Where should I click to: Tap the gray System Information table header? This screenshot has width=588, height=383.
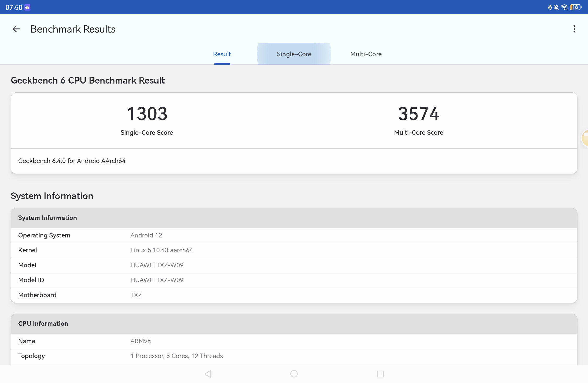click(x=294, y=218)
